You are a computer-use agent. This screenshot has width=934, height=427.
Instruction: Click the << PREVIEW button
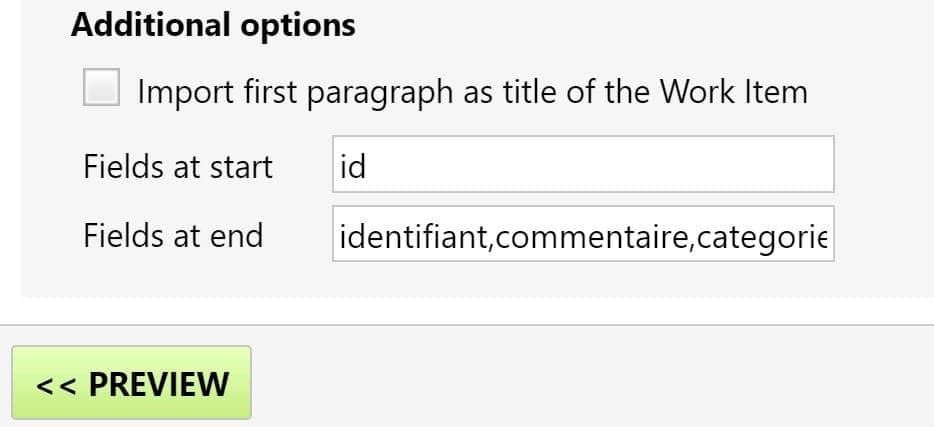click(x=131, y=383)
